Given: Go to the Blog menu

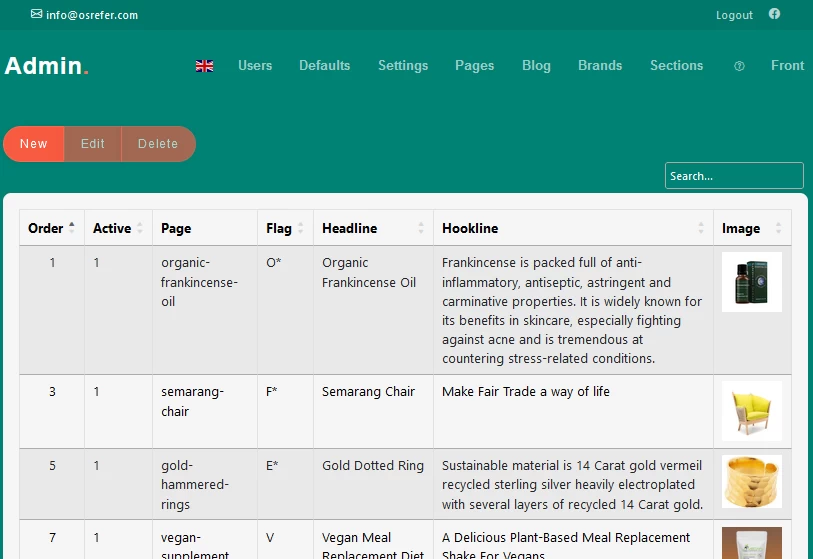Looking at the screenshot, I should [x=536, y=66].
